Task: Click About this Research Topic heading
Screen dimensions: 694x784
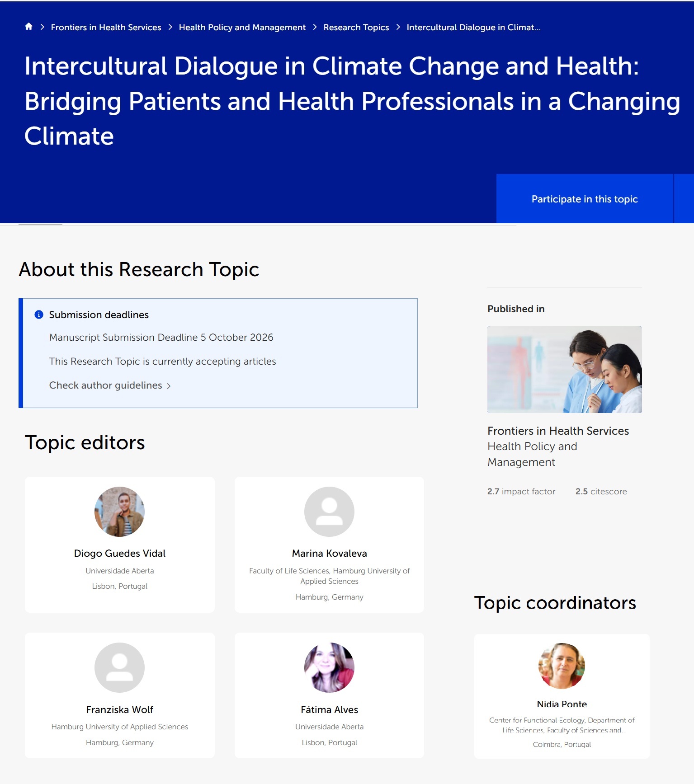Action: tap(139, 270)
